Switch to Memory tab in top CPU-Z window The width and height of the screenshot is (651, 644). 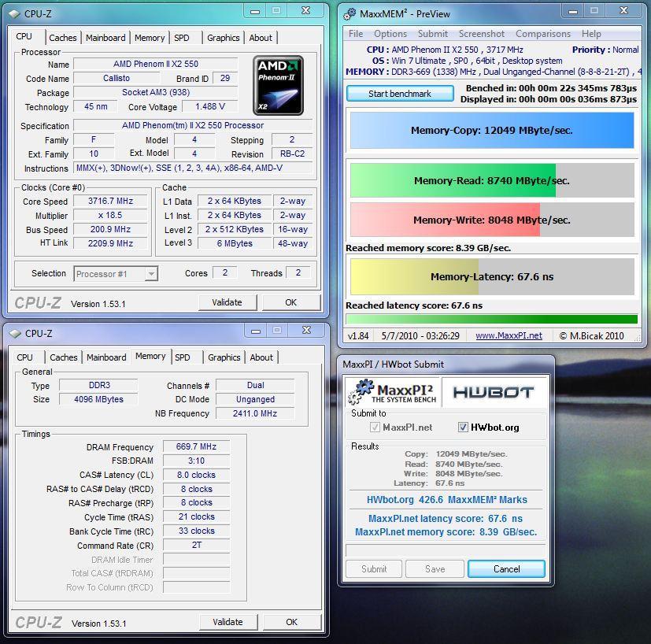coord(150,38)
